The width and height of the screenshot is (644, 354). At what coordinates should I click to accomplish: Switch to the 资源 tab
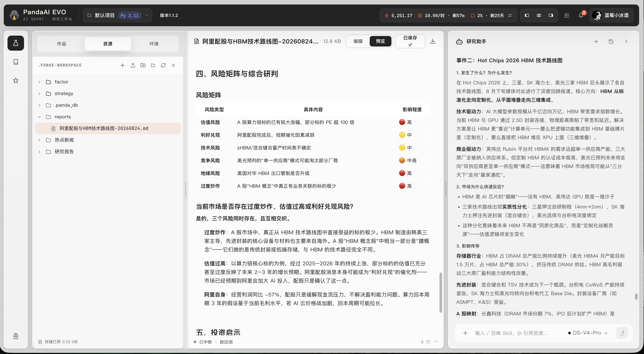point(108,44)
